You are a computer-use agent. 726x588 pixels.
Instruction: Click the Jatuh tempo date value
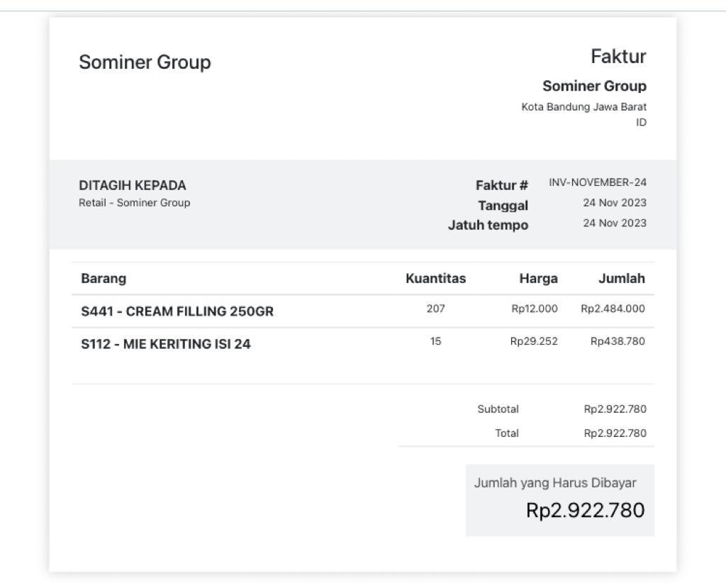pos(615,223)
